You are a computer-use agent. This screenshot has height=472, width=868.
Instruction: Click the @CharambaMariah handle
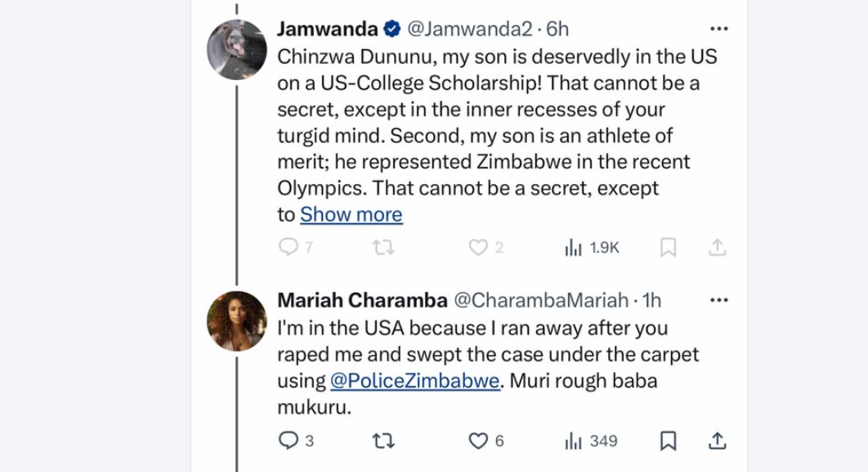click(x=540, y=300)
